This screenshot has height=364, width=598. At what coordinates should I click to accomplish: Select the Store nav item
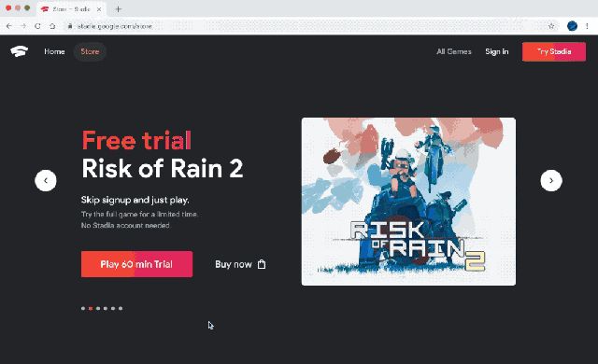[x=90, y=51]
